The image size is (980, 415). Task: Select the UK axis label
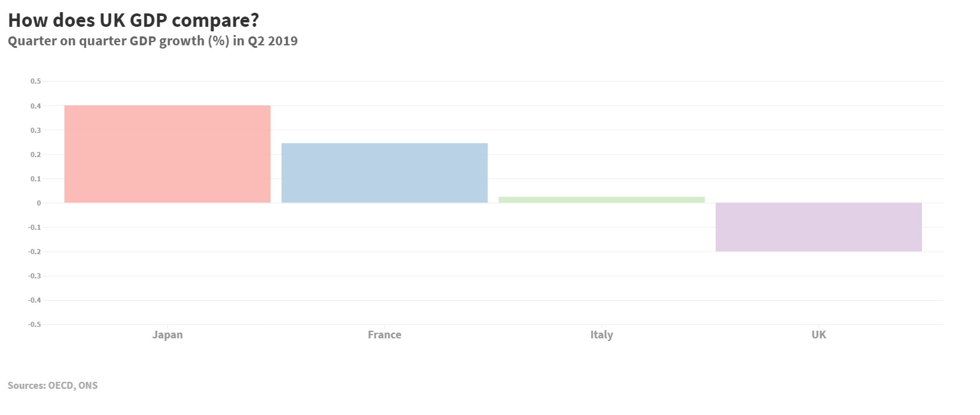coord(819,335)
